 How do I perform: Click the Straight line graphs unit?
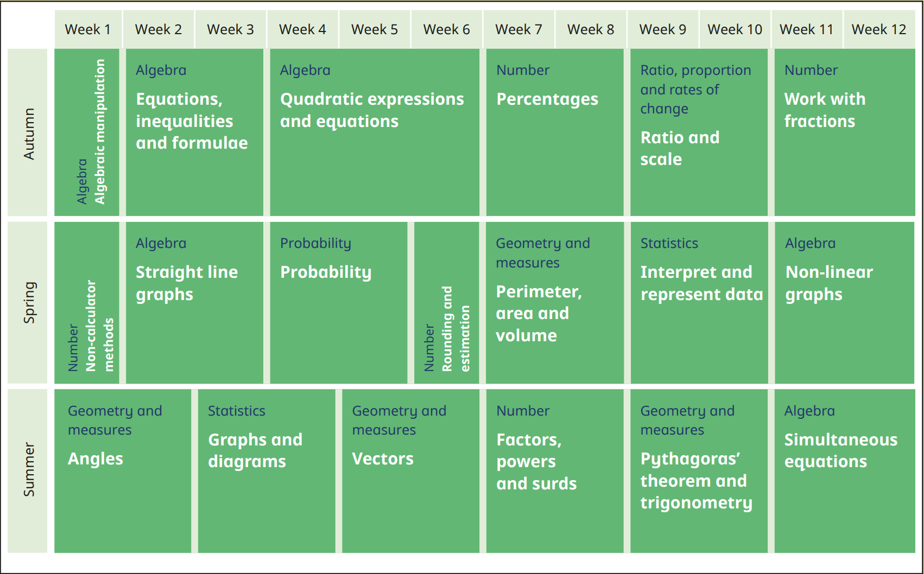click(186, 283)
